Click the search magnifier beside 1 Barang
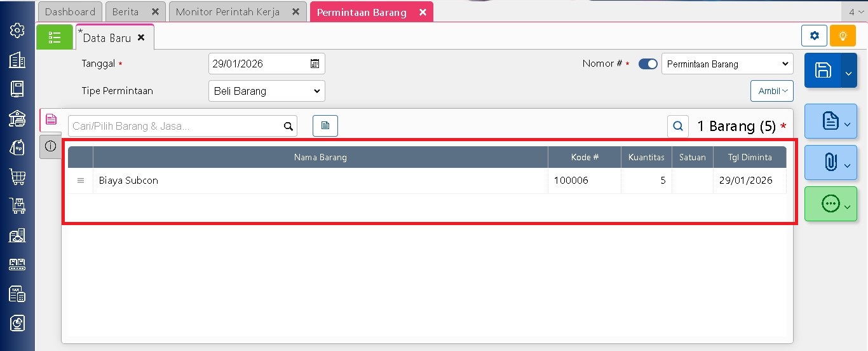The width and height of the screenshot is (868, 351). tap(678, 127)
